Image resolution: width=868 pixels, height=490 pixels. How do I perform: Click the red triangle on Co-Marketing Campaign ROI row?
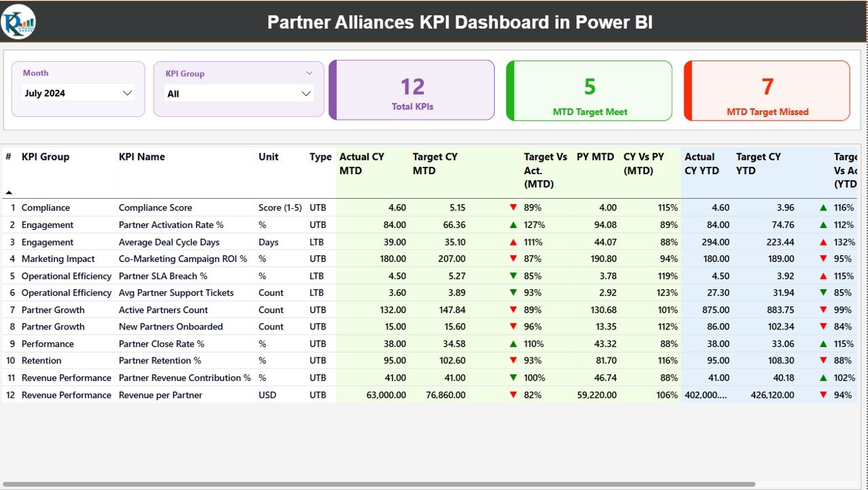514,259
